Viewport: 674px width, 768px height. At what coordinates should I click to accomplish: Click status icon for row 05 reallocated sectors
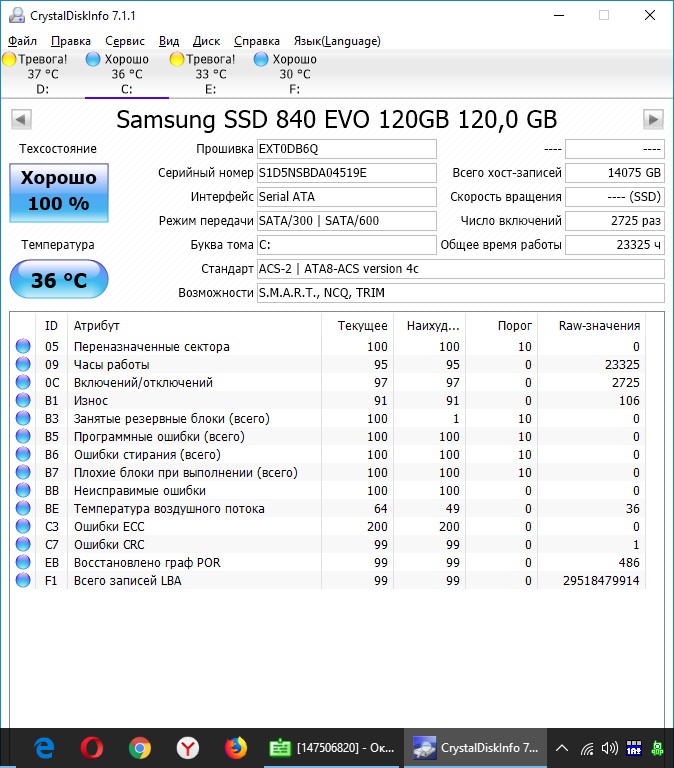click(23, 346)
